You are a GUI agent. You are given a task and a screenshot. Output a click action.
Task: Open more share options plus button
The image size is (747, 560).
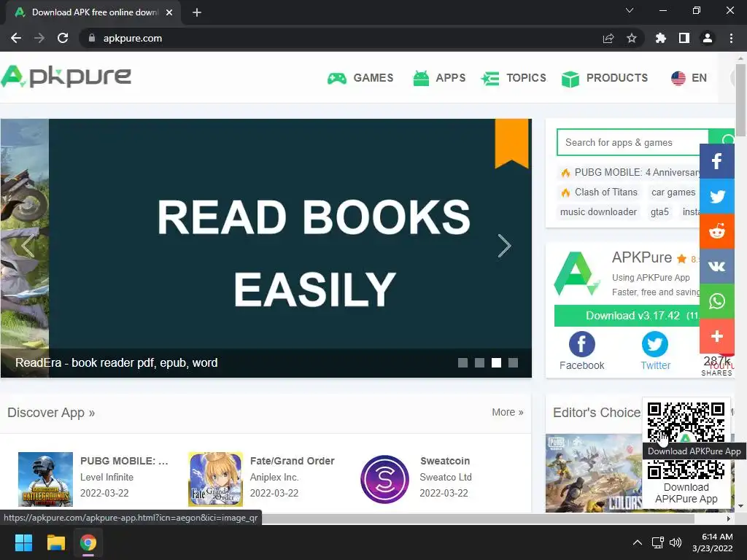click(717, 336)
